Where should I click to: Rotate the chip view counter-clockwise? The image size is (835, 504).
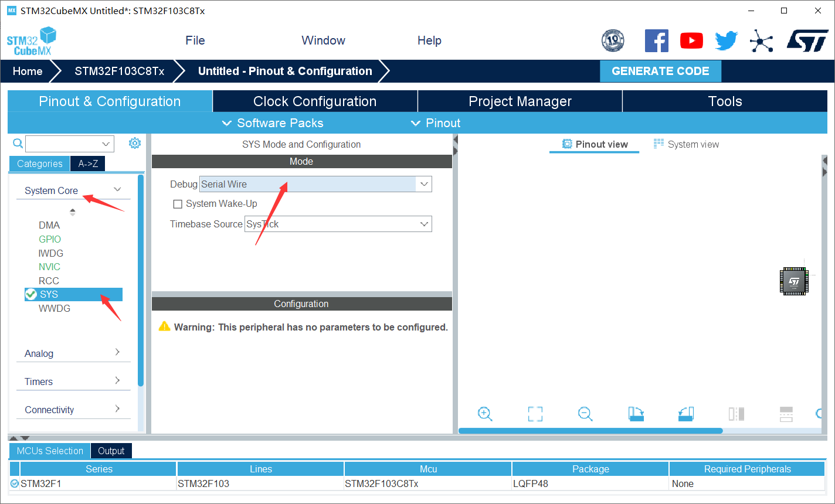pyautogui.click(x=686, y=414)
